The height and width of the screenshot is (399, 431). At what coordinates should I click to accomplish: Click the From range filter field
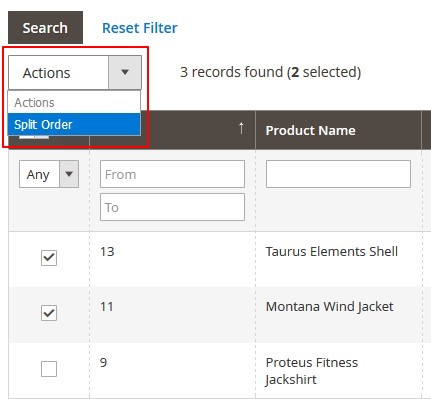pyautogui.click(x=172, y=174)
